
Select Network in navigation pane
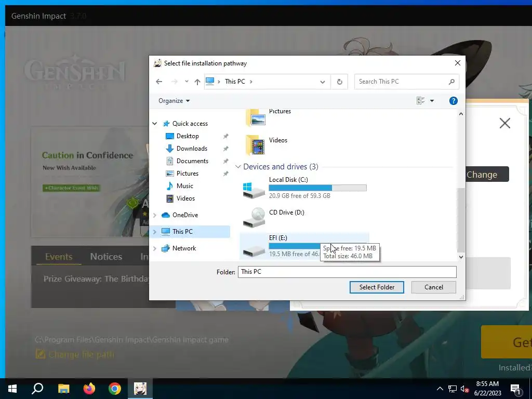coord(179,248)
